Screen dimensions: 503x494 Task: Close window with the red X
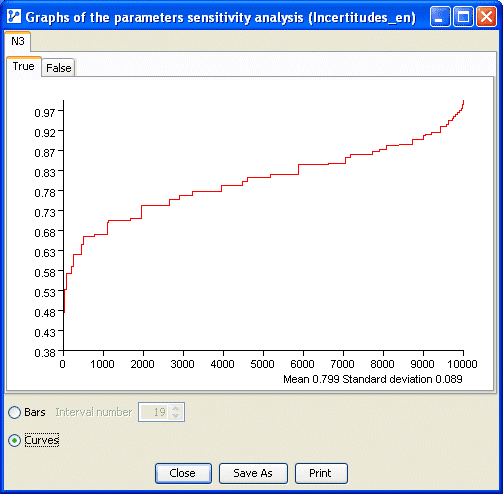tap(486, 17)
